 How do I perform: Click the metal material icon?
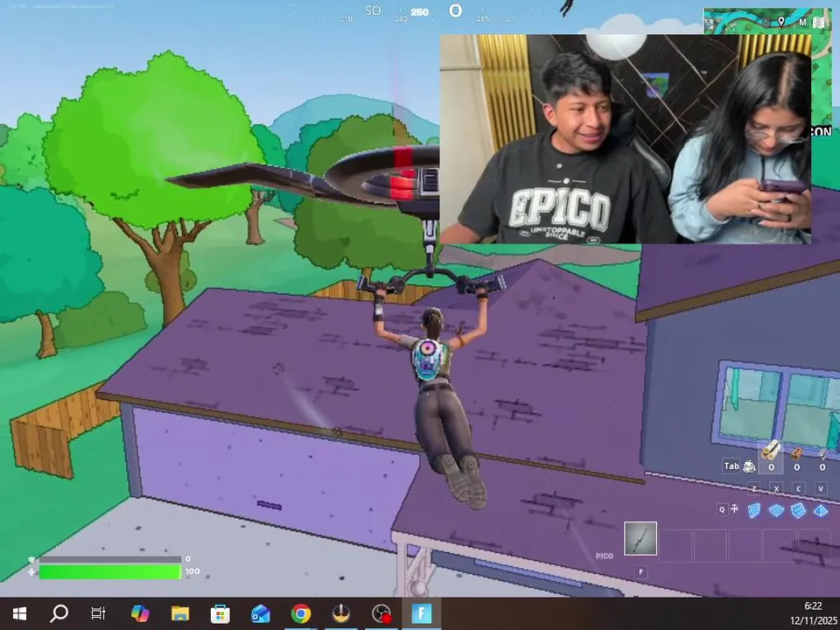coord(822,454)
